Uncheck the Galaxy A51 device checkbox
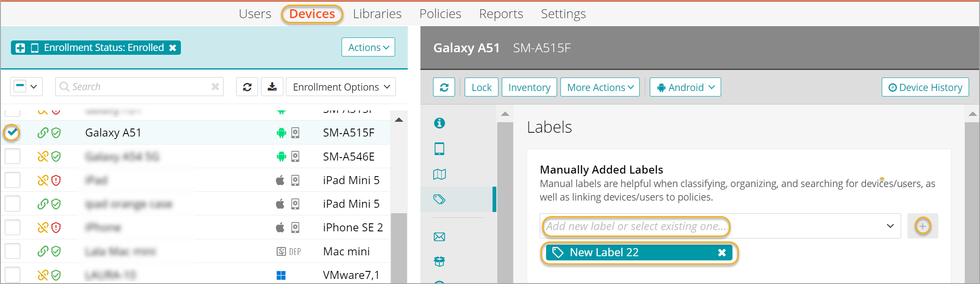This screenshot has width=980, height=284. pyautogui.click(x=12, y=132)
